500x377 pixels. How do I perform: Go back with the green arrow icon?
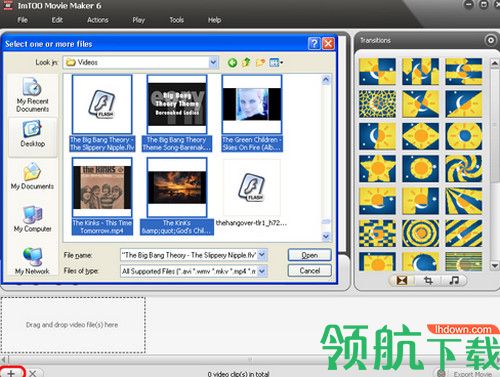click(232, 62)
